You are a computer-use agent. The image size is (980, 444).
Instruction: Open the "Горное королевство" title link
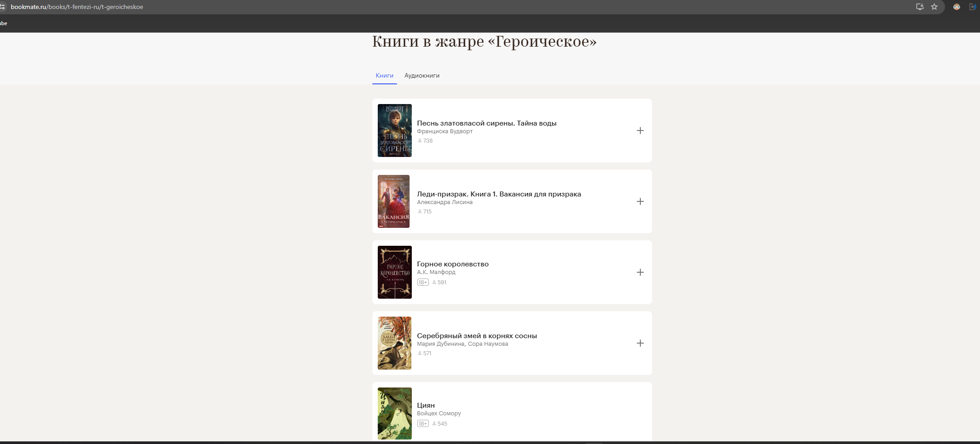[453, 264]
